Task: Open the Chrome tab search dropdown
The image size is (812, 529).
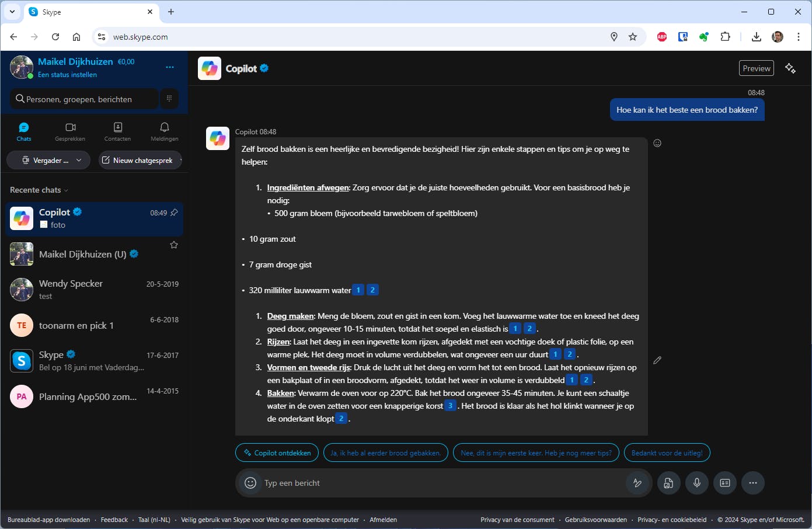Action: click(12, 12)
